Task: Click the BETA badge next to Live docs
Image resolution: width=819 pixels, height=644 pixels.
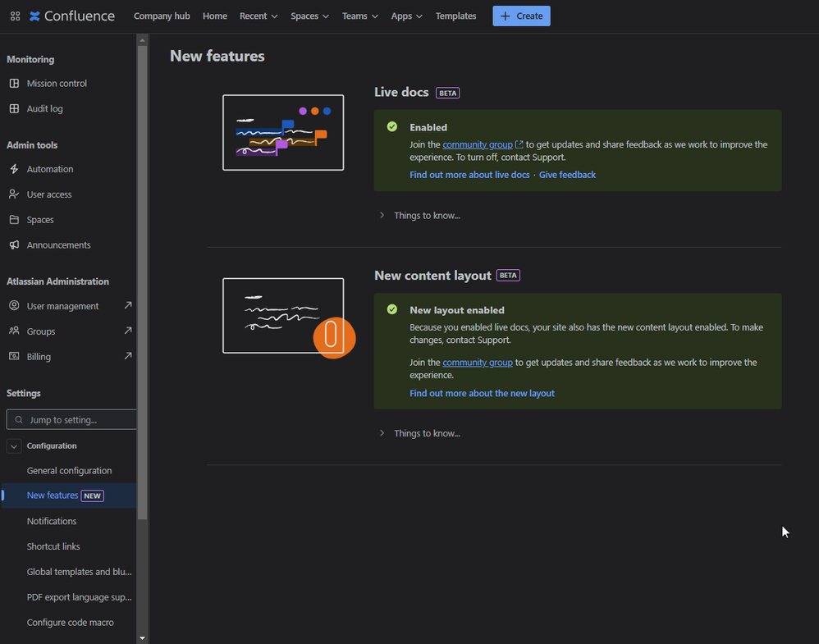Action: coord(447,93)
